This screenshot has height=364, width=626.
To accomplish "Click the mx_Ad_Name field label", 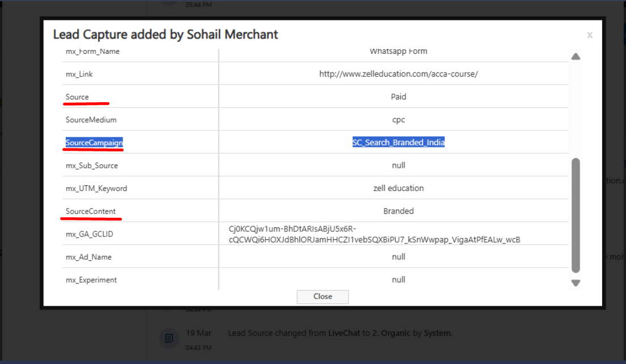I will tap(88, 257).
